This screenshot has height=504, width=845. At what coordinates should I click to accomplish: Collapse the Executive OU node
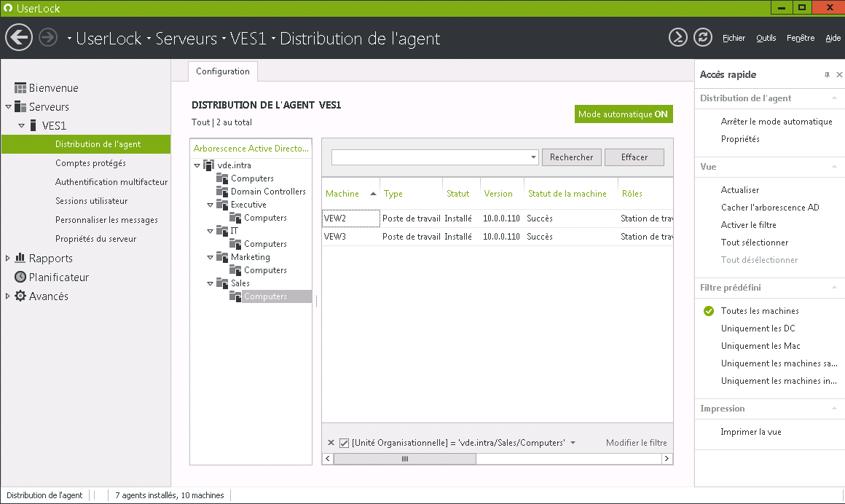coord(211,205)
